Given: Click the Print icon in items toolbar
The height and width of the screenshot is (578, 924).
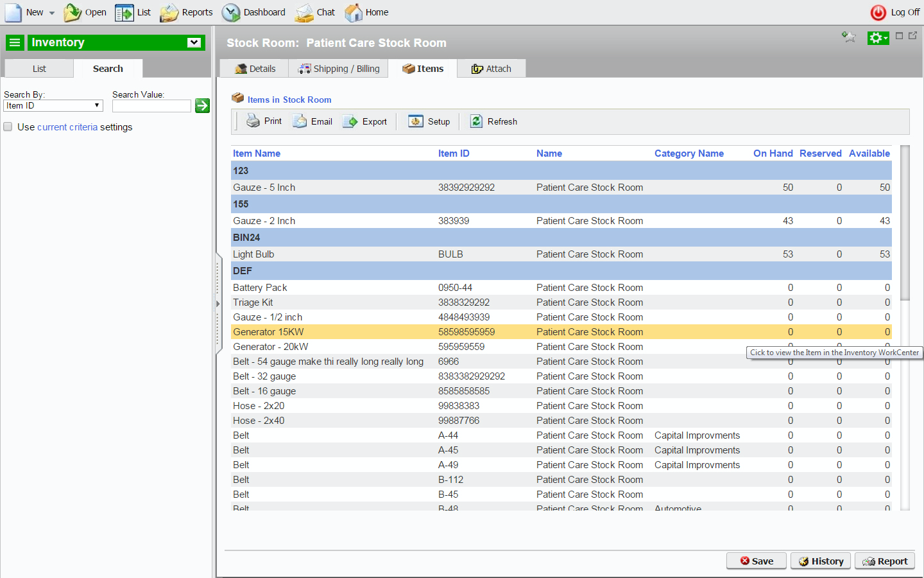Looking at the screenshot, I should [253, 121].
